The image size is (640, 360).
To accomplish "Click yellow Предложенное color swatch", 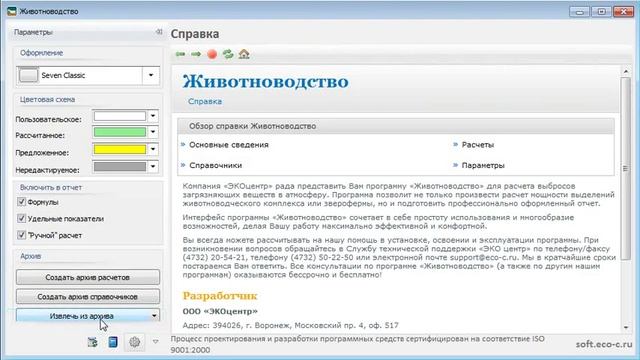I will tap(120, 149).
